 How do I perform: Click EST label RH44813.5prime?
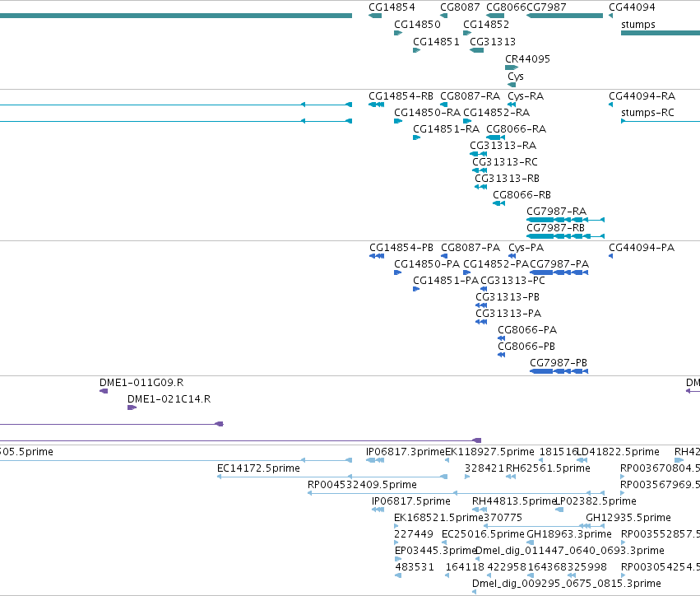(x=514, y=501)
